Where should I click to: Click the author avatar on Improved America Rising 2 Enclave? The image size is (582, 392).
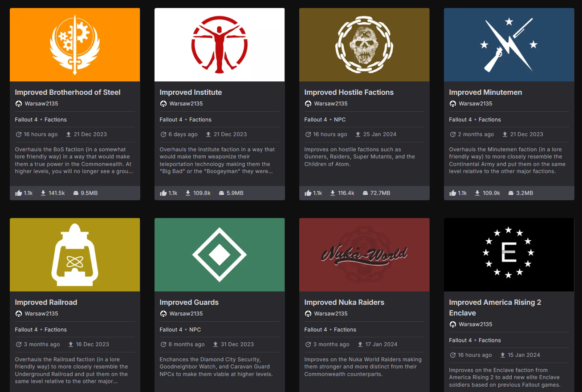[453, 324]
